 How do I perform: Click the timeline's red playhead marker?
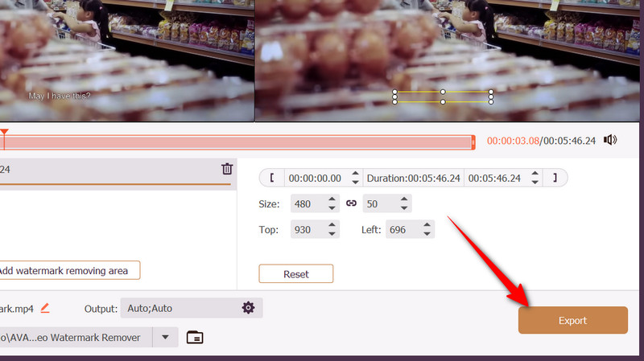[4, 132]
